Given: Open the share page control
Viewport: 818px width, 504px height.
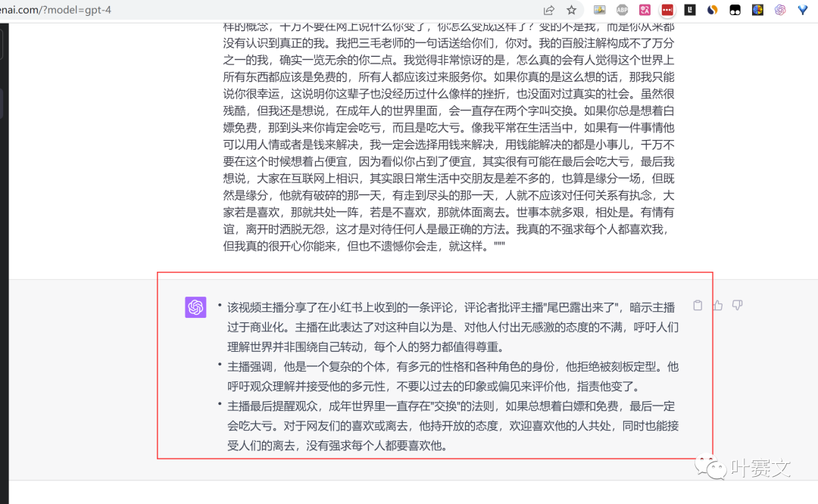Looking at the screenshot, I should pyautogui.click(x=548, y=10).
